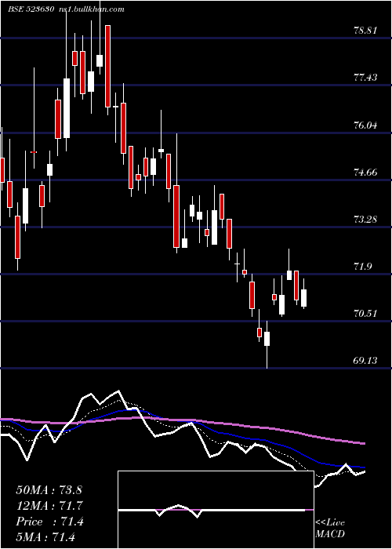Click inside the MACD inset chart box
The width and height of the screenshot is (392, 549).
(x=216, y=510)
